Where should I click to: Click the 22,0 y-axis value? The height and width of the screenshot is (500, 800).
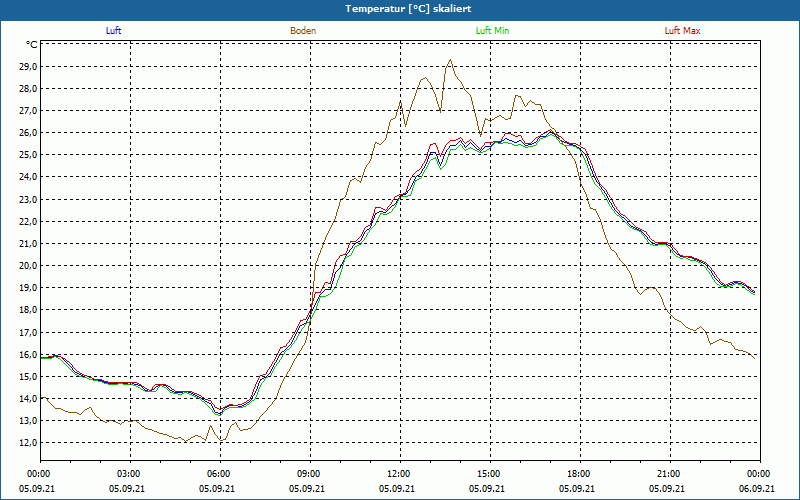(x=28, y=221)
